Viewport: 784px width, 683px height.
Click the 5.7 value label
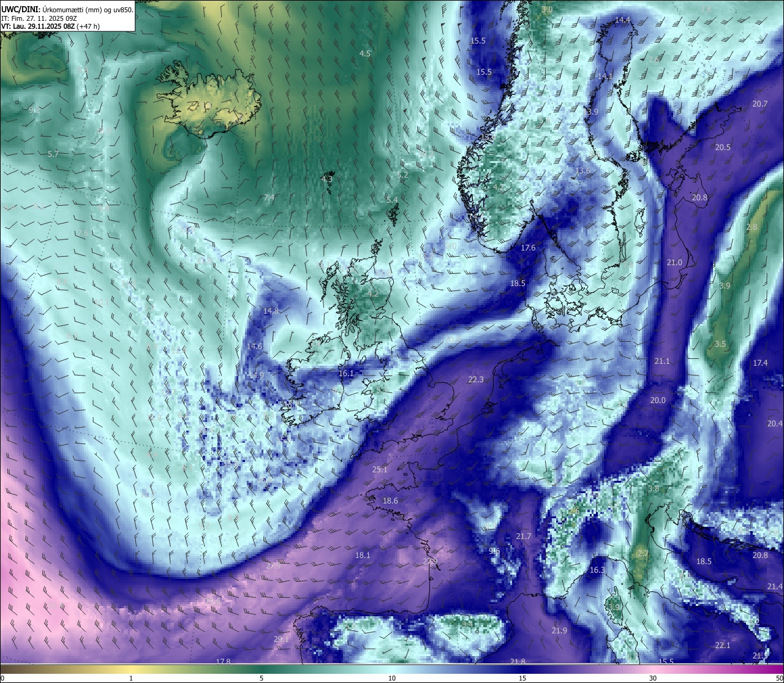click(x=53, y=154)
